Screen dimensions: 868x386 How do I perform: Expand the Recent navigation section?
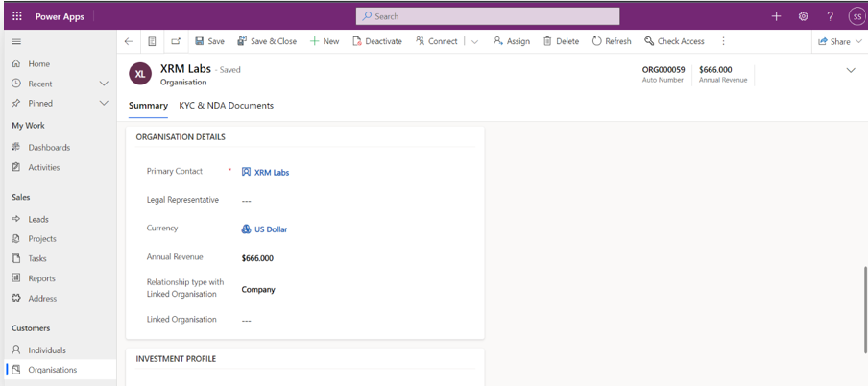104,84
